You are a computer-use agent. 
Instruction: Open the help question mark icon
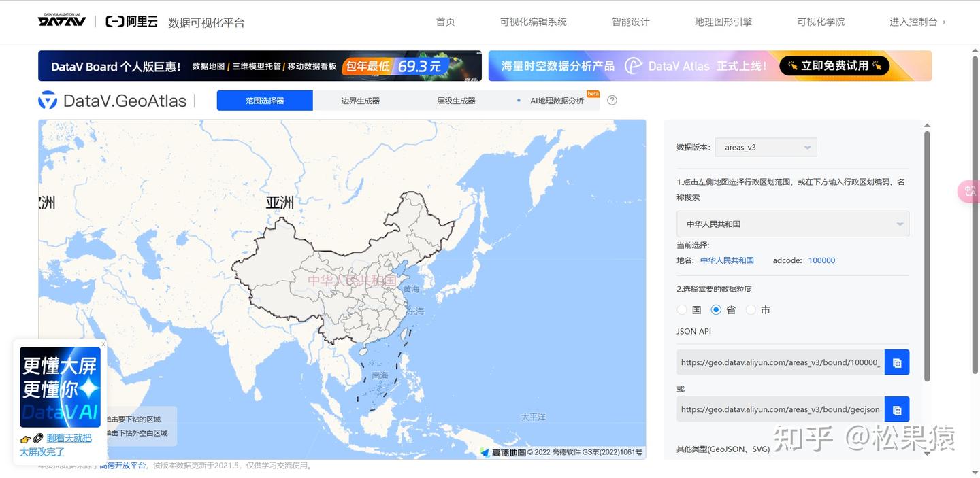point(612,100)
